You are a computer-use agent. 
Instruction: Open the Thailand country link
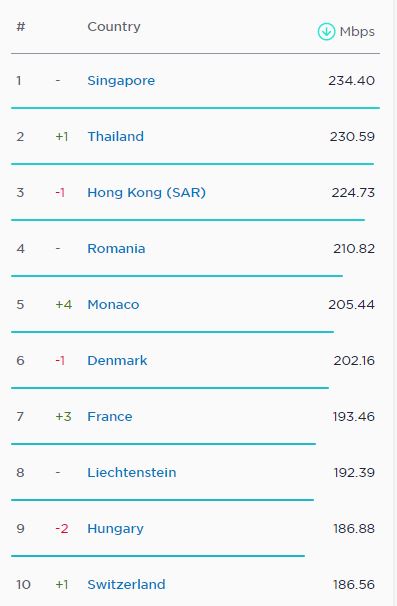[116, 136]
